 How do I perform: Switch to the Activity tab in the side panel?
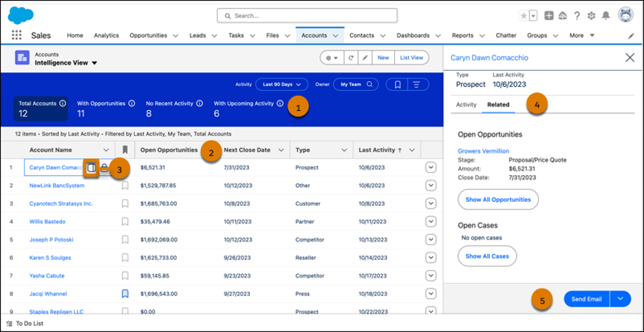(466, 105)
